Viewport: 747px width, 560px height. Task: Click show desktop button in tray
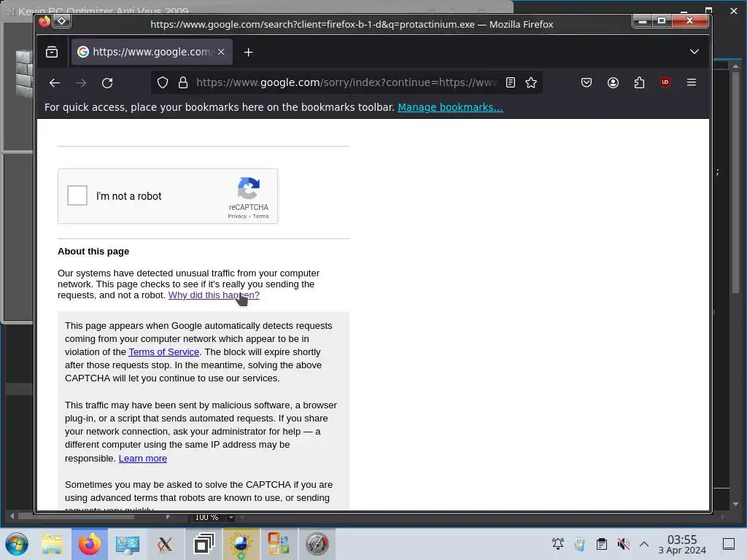tap(729, 544)
